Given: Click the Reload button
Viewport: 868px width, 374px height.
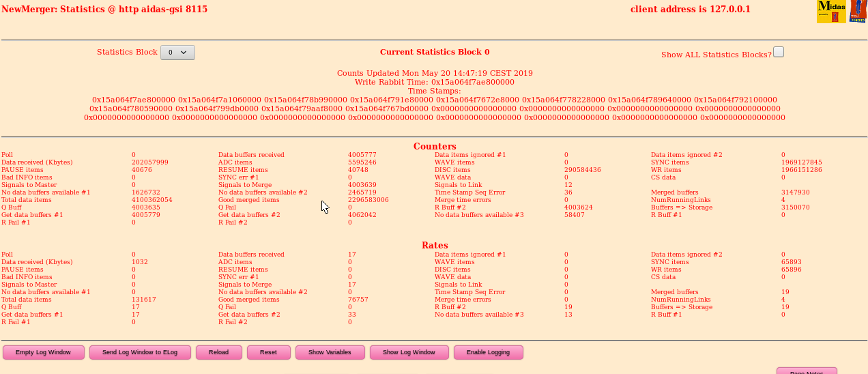Looking at the screenshot, I should 219,352.
